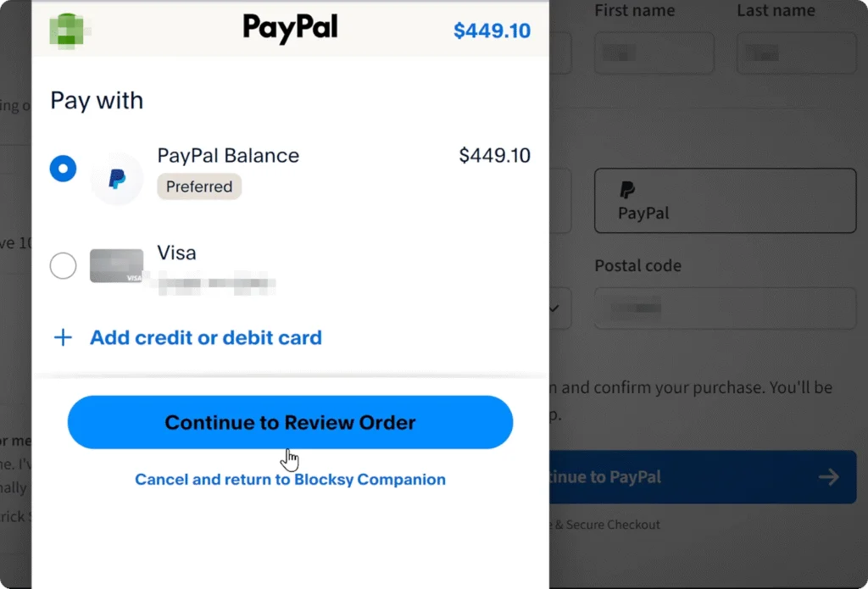
Task: Focus the First name input field
Action: pos(654,53)
